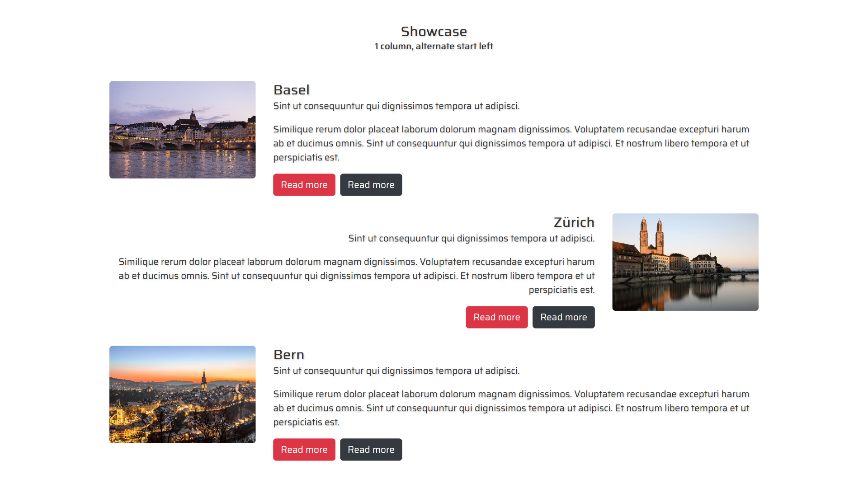Click the right-aligned Zürich description paragraph
The height and width of the screenshot is (488, 868).
pos(356,276)
